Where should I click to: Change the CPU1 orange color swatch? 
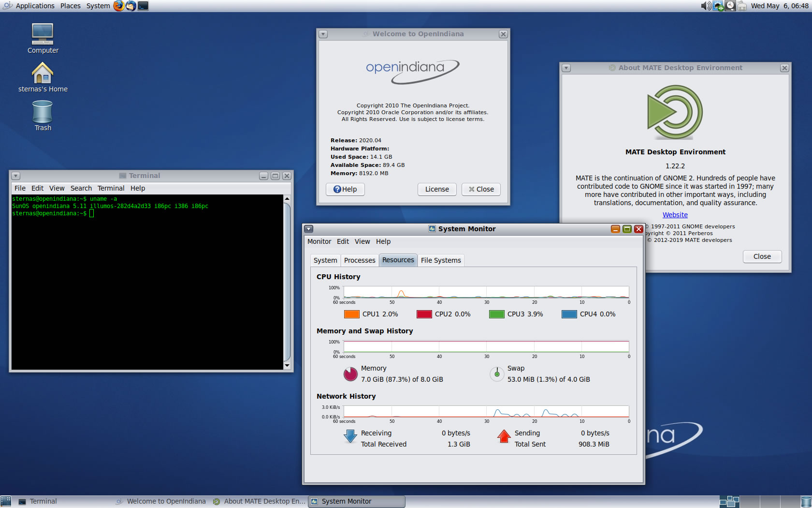351,314
